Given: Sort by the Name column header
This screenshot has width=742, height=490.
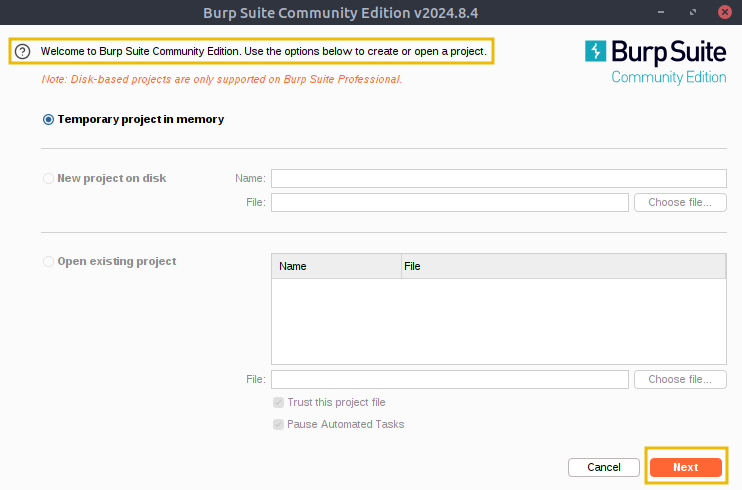Looking at the screenshot, I should pos(336,266).
